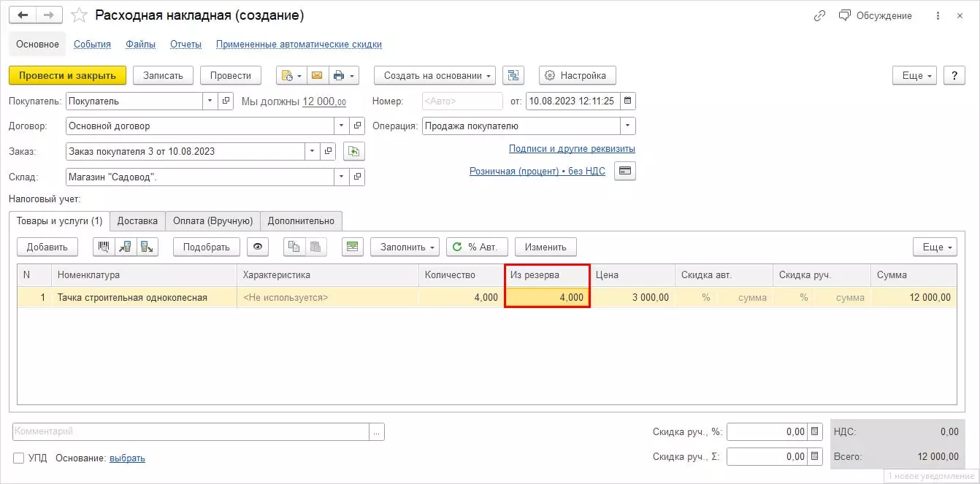
Task: Click into the Комментарий input field
Action: click(191, 431)
